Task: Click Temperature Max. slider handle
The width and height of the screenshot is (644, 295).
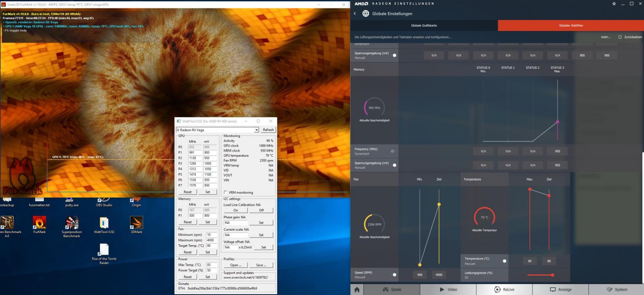Action: [530, 189]
